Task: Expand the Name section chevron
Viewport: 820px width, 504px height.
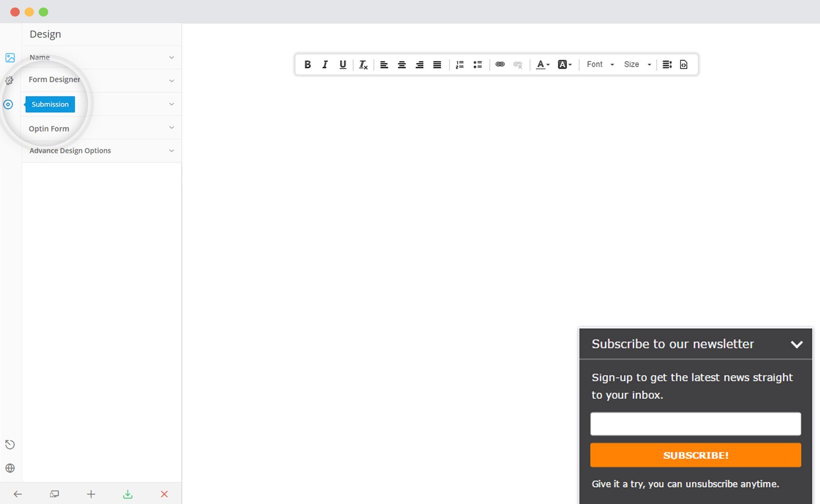Action: 171,58
